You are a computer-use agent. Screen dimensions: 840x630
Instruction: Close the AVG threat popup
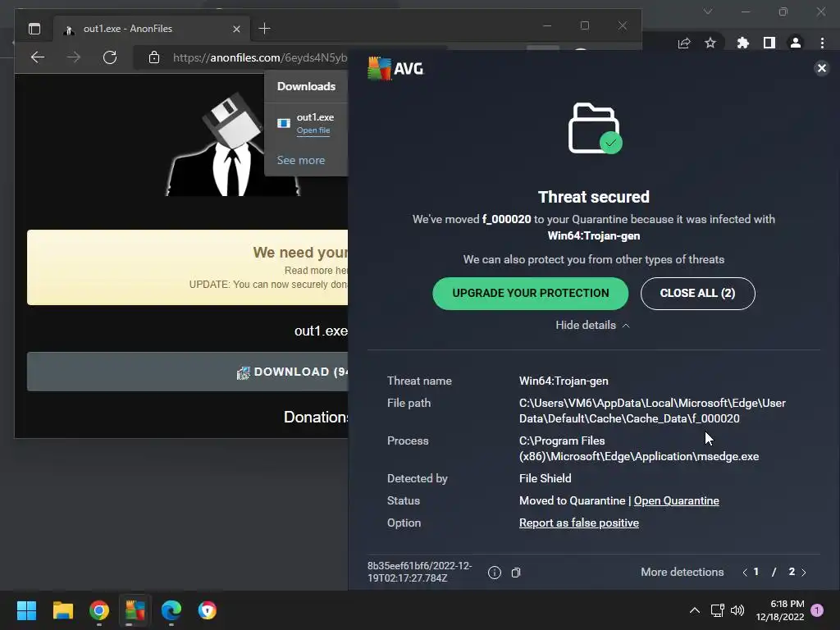pos(821,68)
